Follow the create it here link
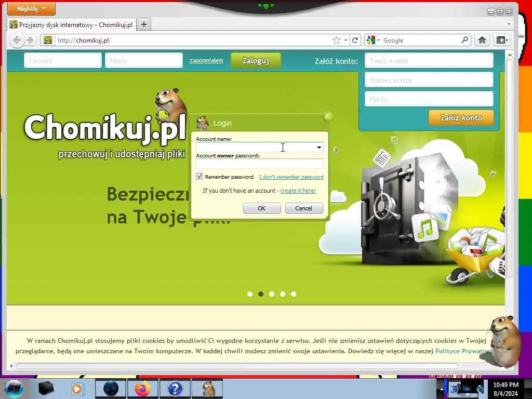This screenshot has width=532, height=399. coord(298,191)
